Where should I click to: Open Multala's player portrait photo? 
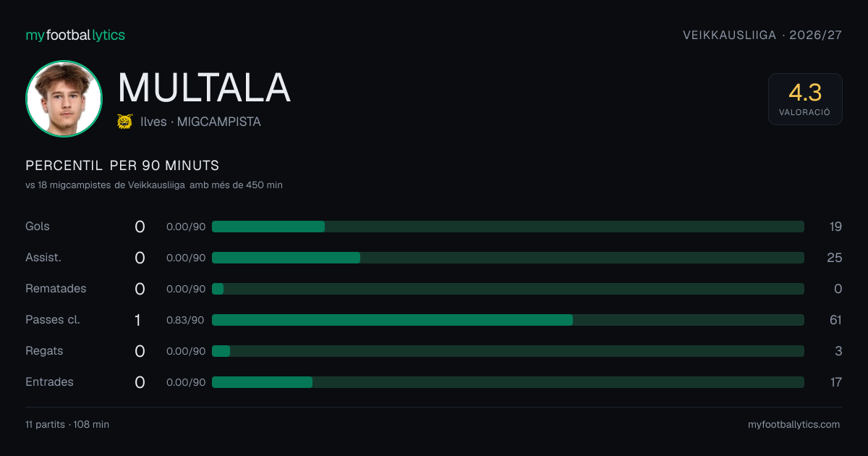pyautogui.click(x=64, y=98)
